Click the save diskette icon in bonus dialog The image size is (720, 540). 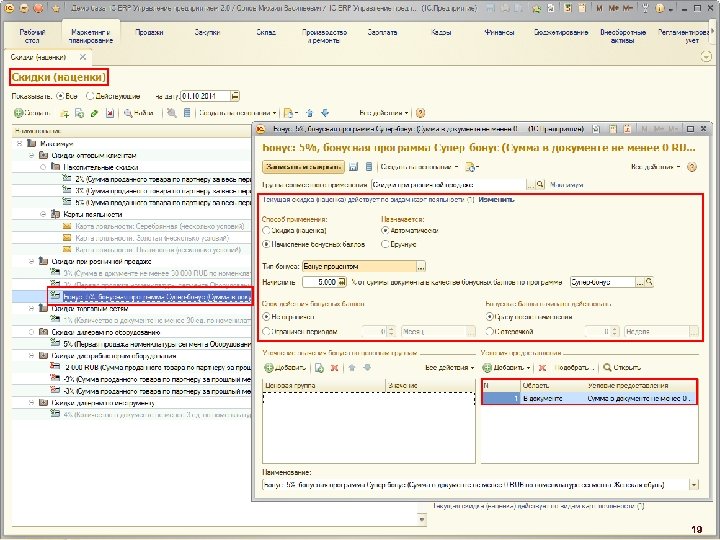click(x=355, y=166)
